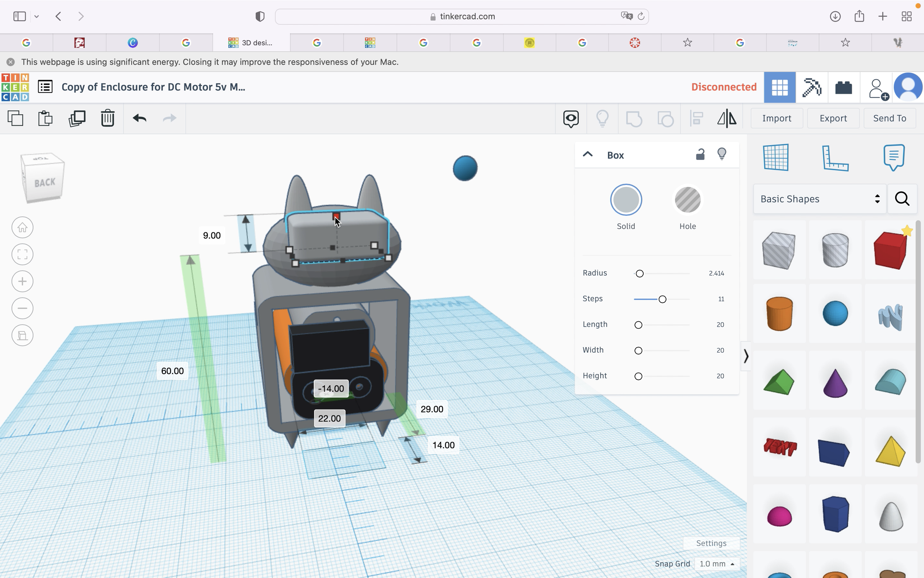Hide the selected Box with lightbulb
Screen dimensions: 924x578
pos(722,154)
